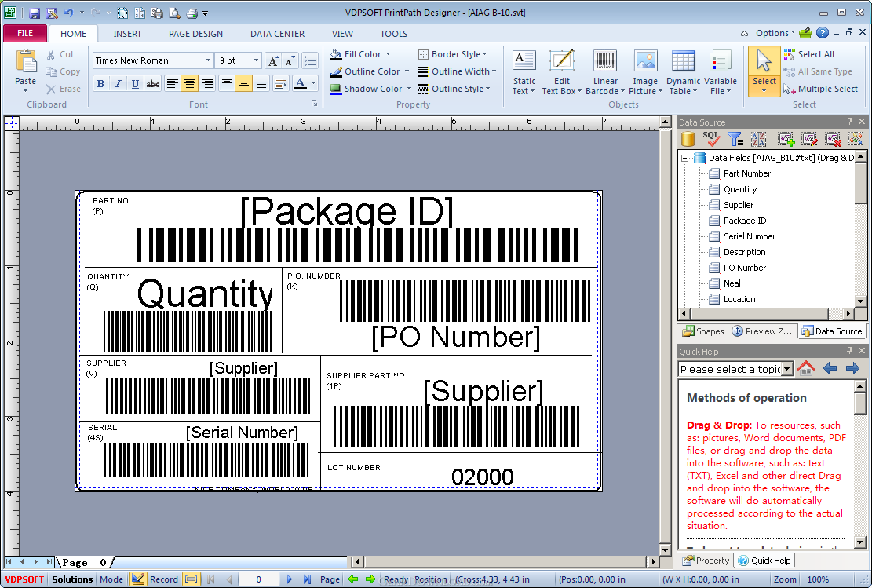The height and width of the screenshot is (588, 872).
Task: Click the data filter funnel icon
Action: point(735,138)
